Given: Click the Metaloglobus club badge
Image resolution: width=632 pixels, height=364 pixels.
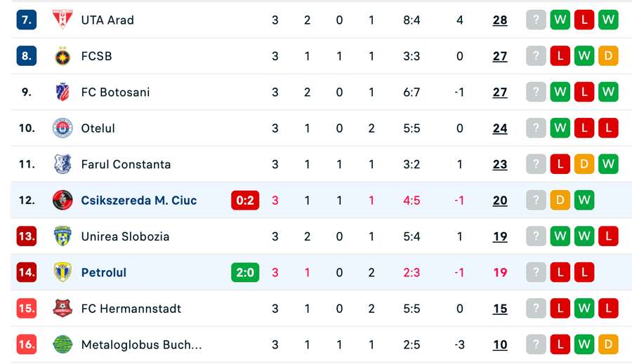Looking at the screenshot, I should point(62,344).
